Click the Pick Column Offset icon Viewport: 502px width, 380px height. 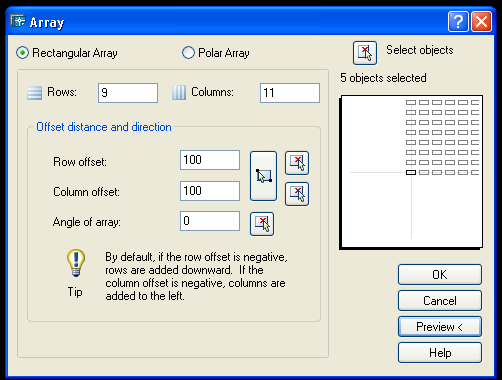[297, 194]
